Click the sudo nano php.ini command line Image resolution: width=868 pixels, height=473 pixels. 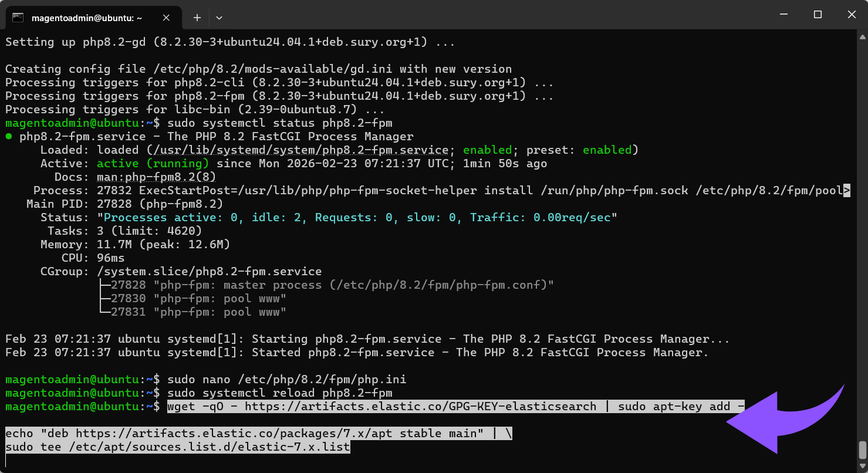[286, 380]
